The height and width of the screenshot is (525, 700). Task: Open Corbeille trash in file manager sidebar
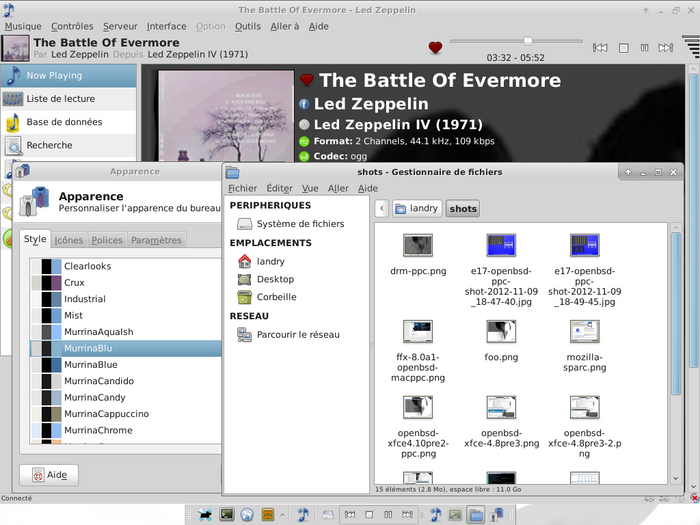[276, 297]
